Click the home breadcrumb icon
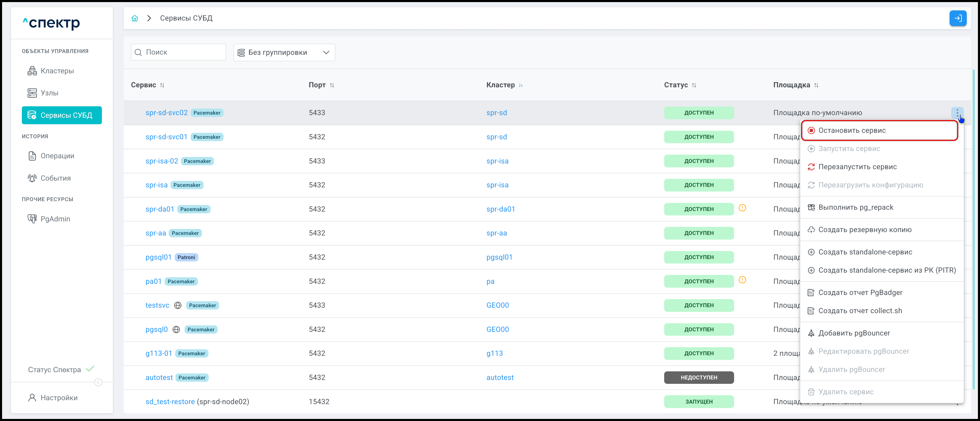The height and width of the screenshot is (421, 980). 135,18
